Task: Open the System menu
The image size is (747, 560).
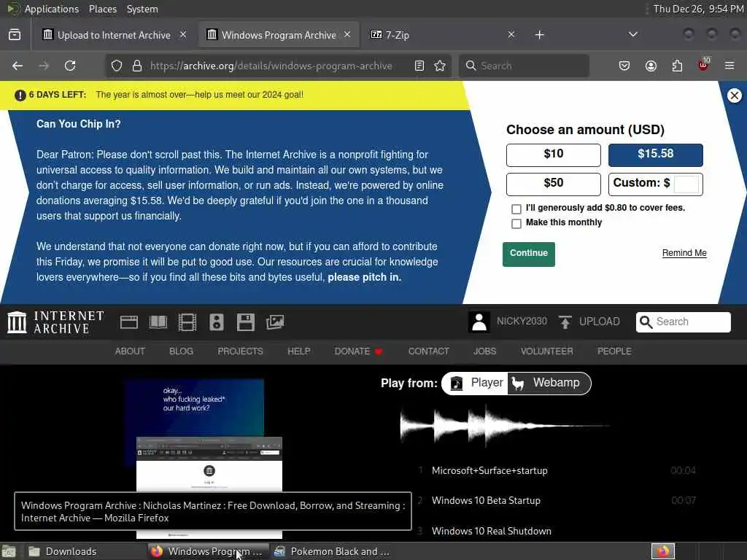Action: (x=142, y=9)
